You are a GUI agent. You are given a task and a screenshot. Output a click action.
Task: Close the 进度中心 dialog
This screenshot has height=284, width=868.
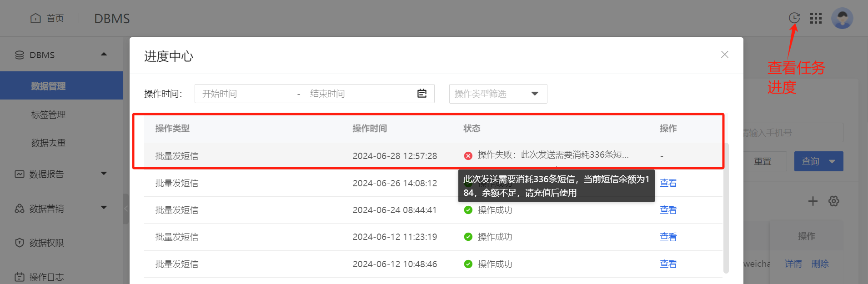click(x=725, y=55)
